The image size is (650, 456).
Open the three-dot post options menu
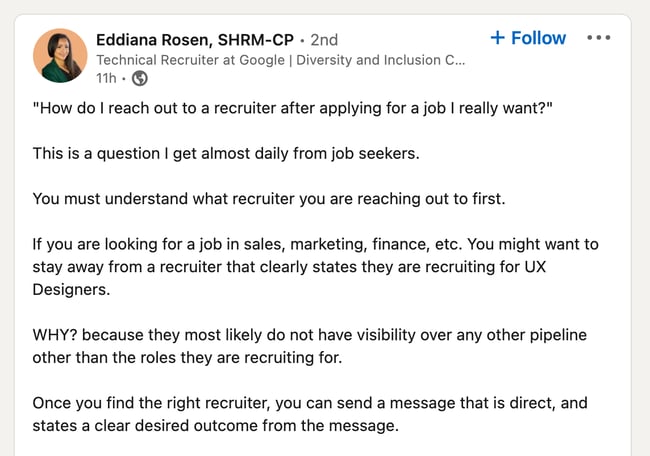[598, 38]
